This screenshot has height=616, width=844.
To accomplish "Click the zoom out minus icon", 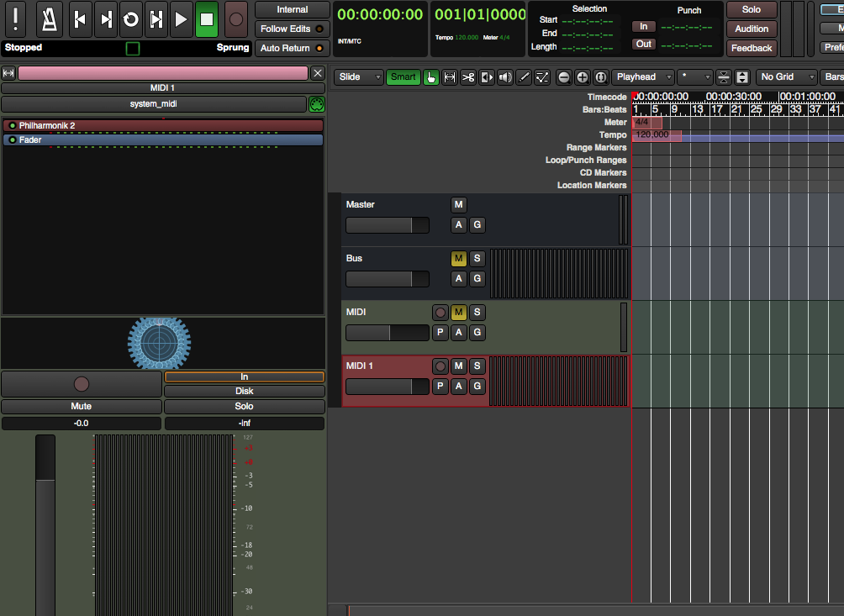I will click(564, 77).
